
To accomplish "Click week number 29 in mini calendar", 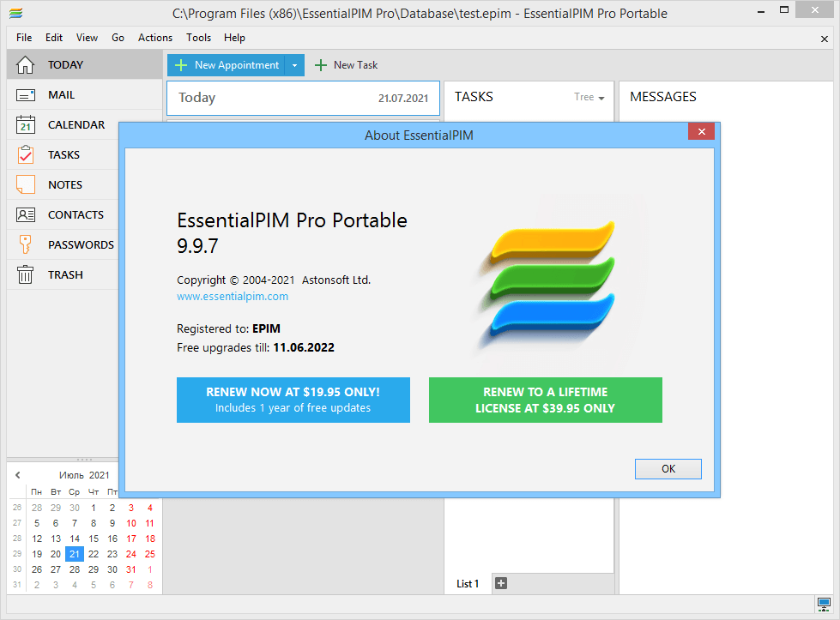I will click(17, 554).
